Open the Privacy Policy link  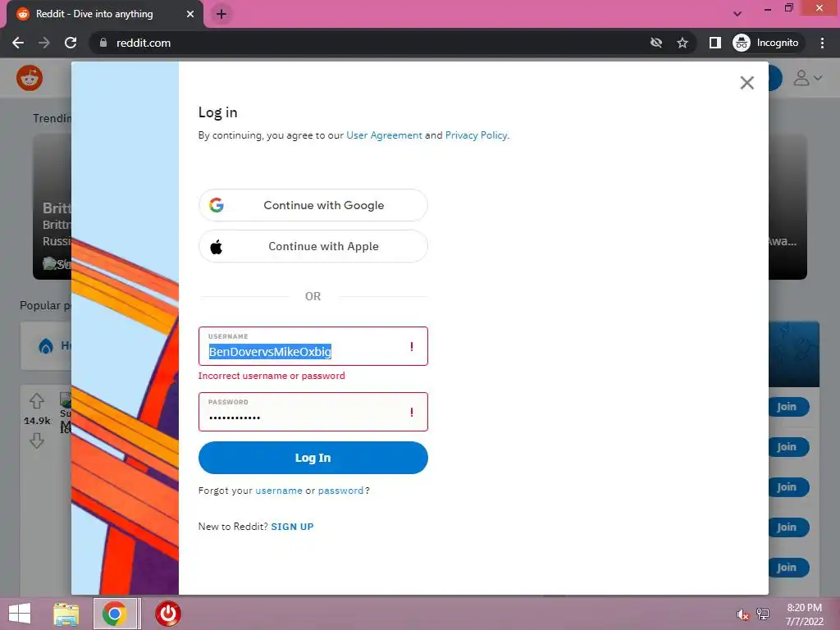click(x=476, y=135)
